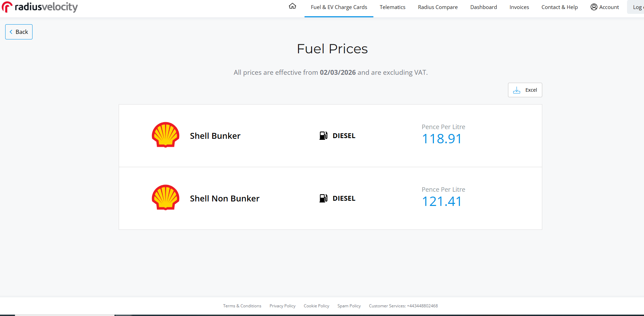Go to Invoices
Viewport: 644px width, 316px height.
pyautogui.click(x=519, y=7)
